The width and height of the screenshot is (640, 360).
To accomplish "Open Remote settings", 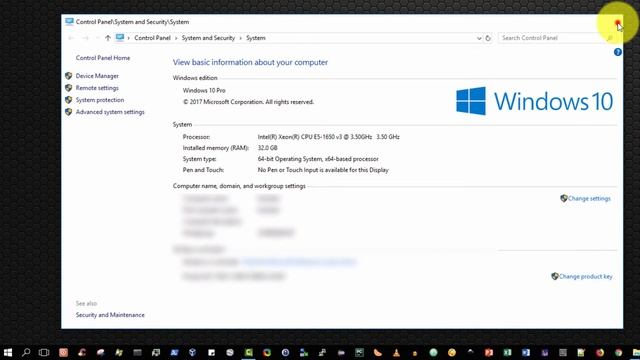I will pyautogui.click(x=97, y=88).
